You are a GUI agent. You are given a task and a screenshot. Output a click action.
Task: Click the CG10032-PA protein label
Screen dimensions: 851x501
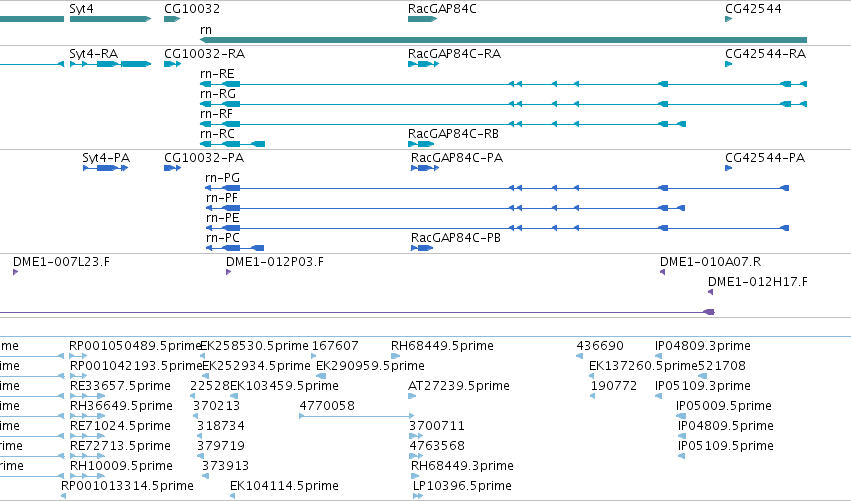(204, 158)
